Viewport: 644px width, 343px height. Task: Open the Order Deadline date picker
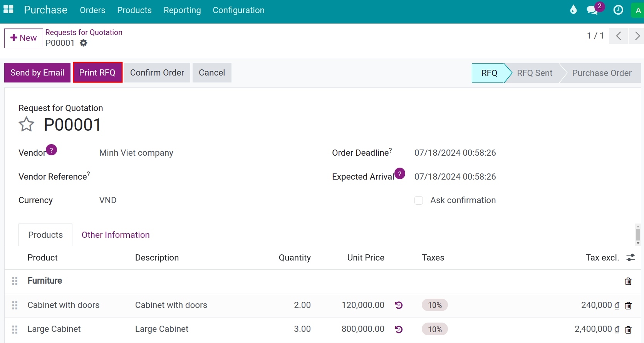tap(455, 153)
